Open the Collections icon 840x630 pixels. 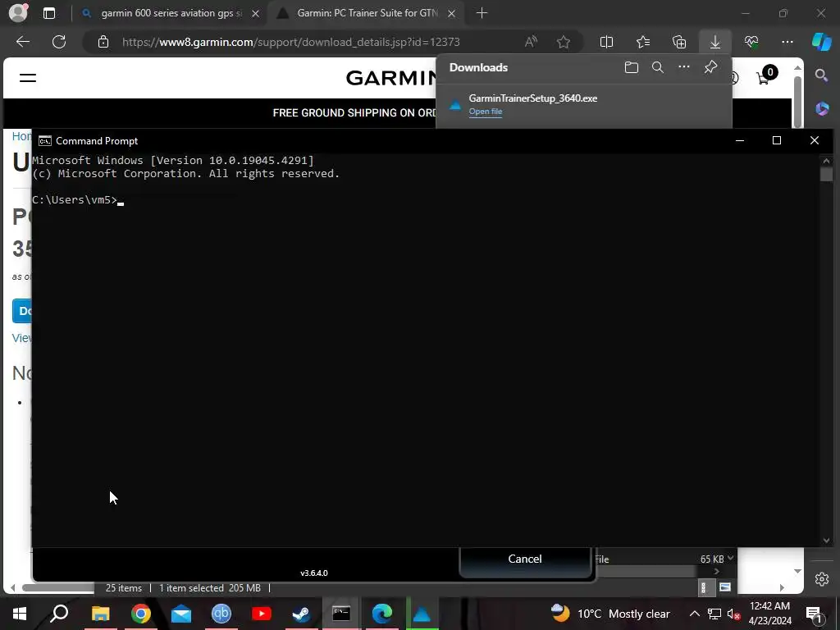[679, 42]
